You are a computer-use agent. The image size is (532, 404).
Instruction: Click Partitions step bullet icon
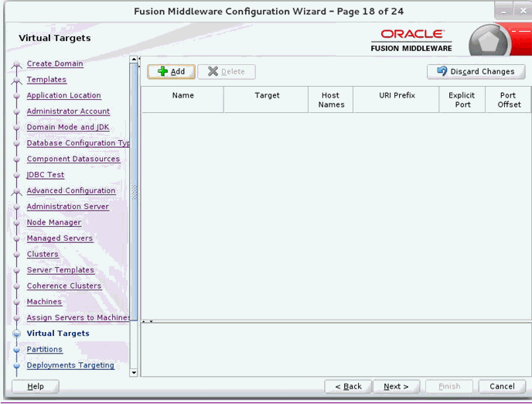[16, 350]
